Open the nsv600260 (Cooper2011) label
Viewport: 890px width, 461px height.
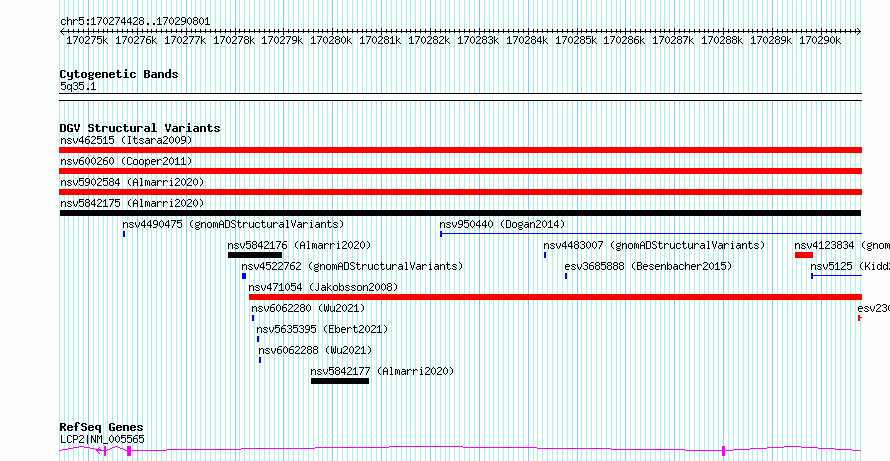pyautogui.click(x=126, y=161)
